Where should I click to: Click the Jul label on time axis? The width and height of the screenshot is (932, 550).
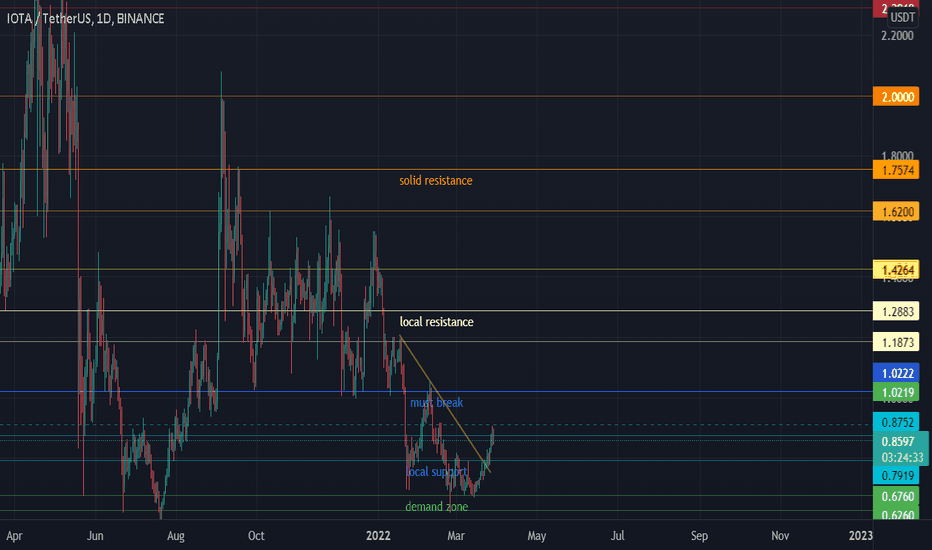[x=618, y=536]
